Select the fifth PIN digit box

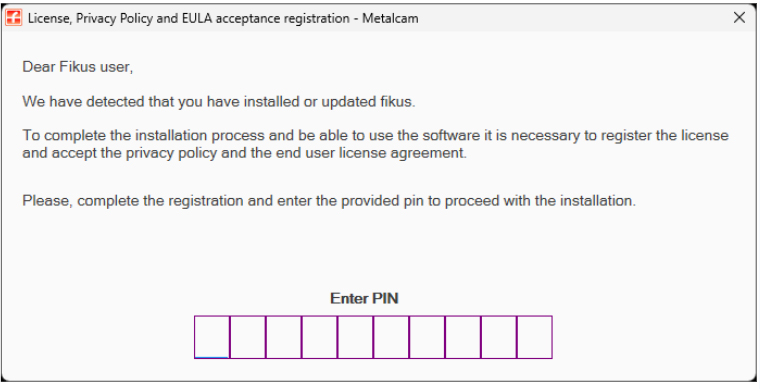[355, 337]
